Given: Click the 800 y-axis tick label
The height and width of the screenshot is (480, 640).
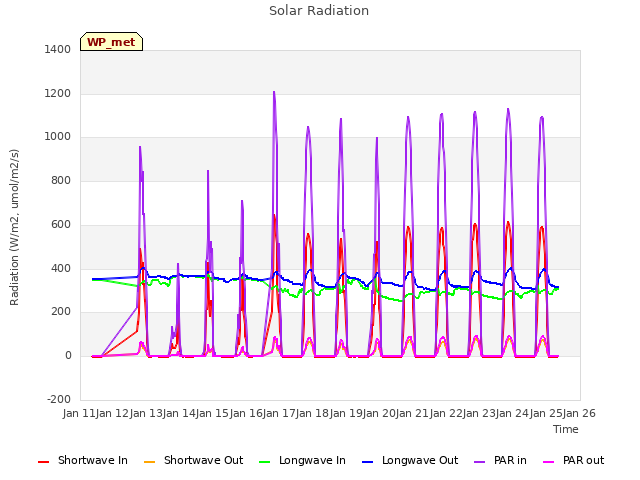Looking at the screenshot, I should pyautogui.click(x=61, y=180).
